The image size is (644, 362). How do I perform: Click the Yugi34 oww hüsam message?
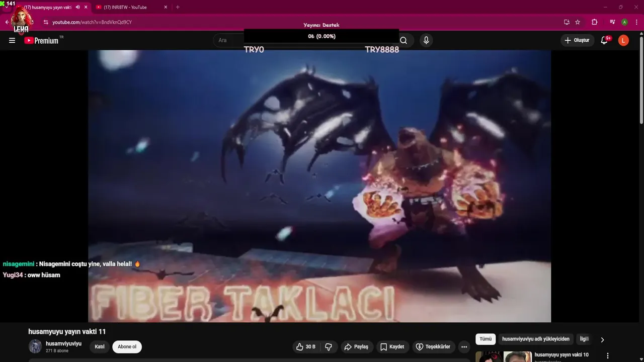(31, 275)
